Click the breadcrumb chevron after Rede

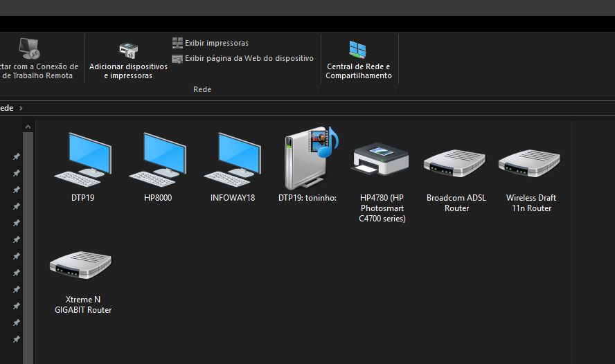21,108
